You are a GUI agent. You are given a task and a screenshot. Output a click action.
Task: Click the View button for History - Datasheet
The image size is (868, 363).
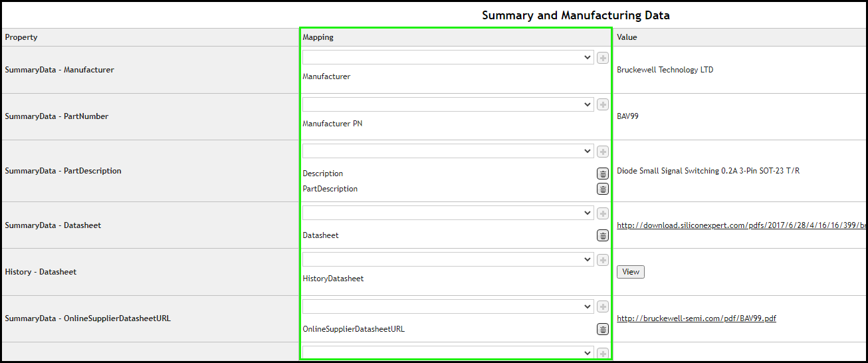(631, 271)
